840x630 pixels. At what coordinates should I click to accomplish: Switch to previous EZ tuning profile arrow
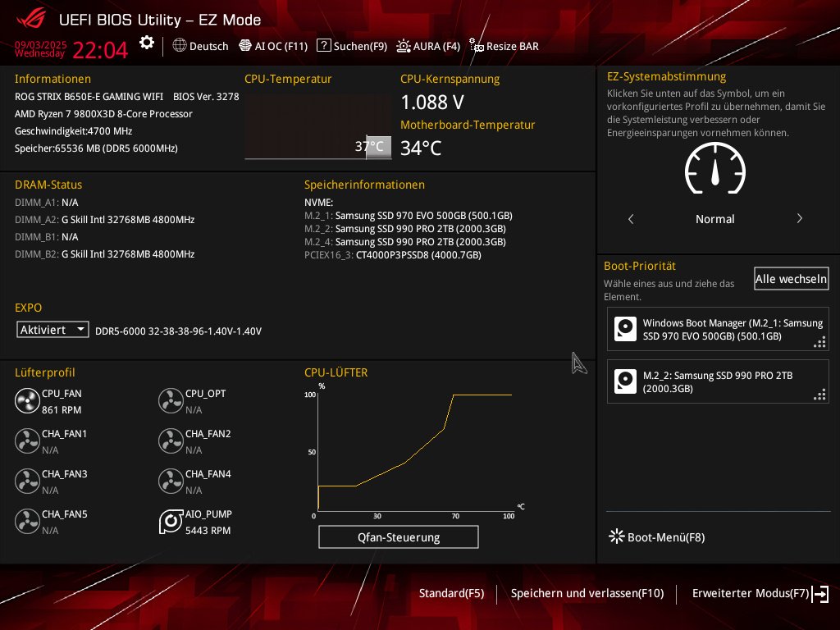click(x=631, y=218)
